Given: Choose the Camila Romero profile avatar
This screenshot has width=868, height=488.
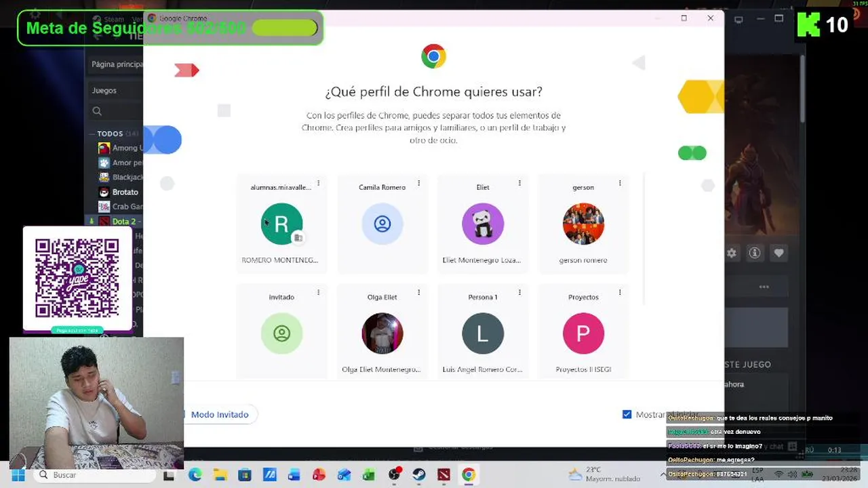Looking at the screenshot, I should coord(382,224).
